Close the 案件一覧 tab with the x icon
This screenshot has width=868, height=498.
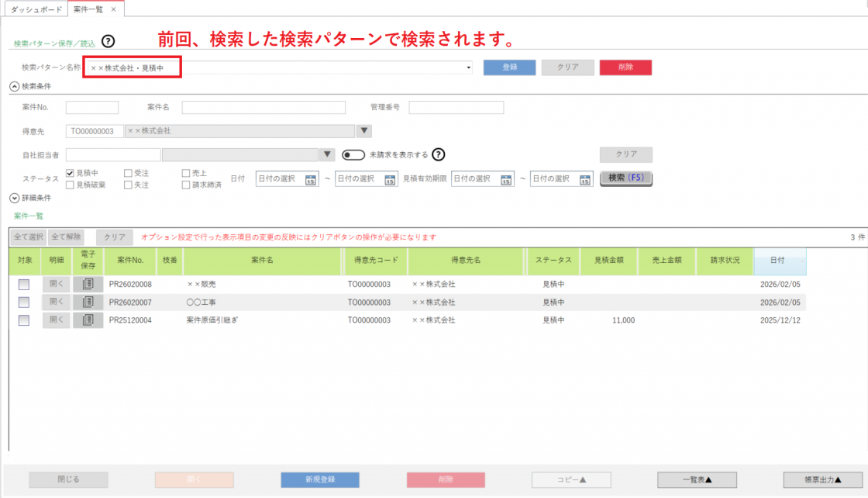click(113, 9)
